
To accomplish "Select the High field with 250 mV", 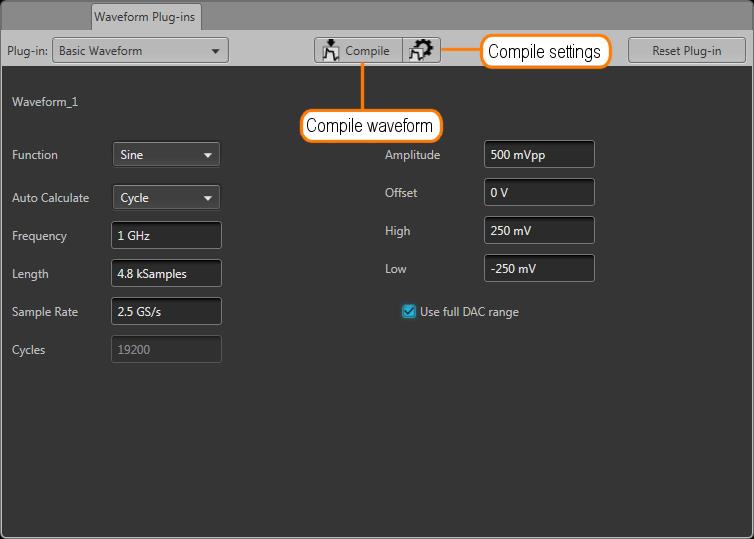I will tap(539, 231).
